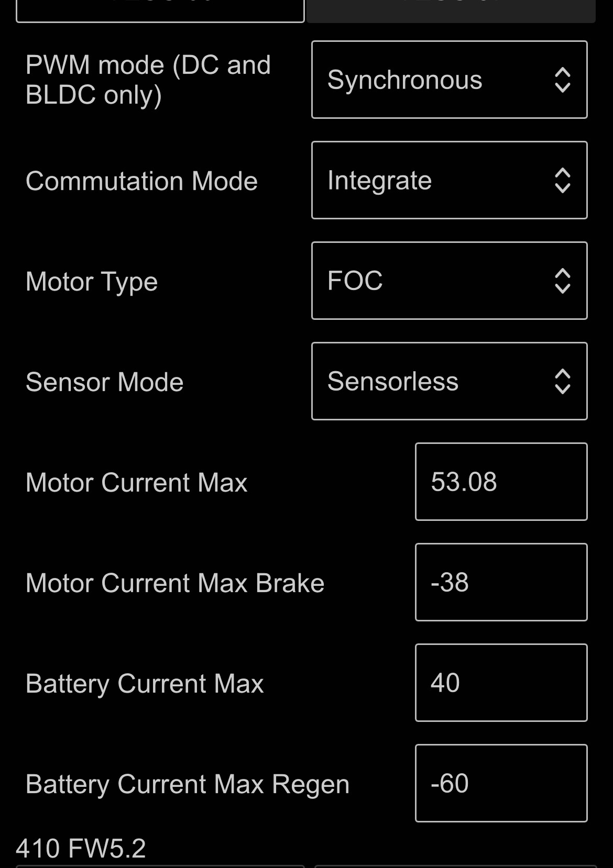The width and height of the screenshot is (613, 868).
Task: Click the chevron arrows next to FOC
Action: tap(562, 281)
